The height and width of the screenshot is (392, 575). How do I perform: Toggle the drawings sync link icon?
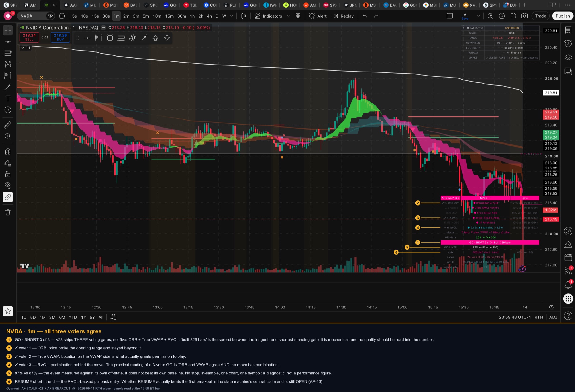coord(8,197)
